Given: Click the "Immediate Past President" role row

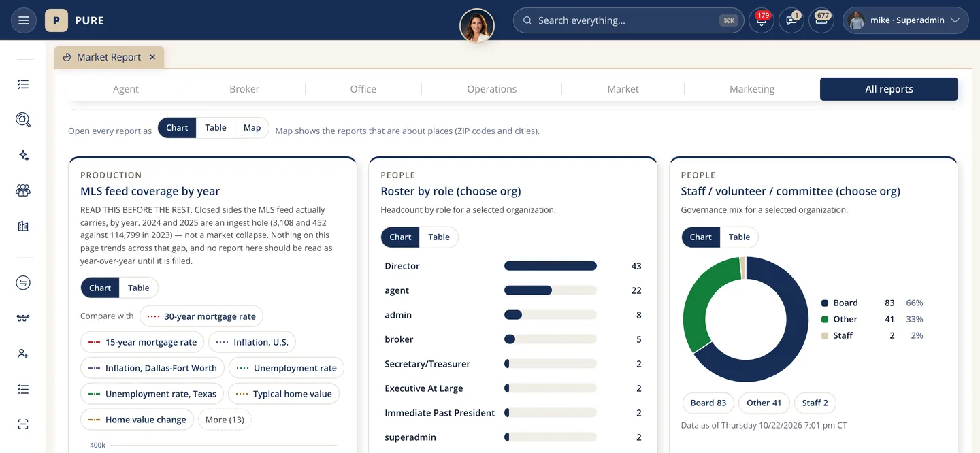Looking at the screenshot, I should point(513,413).
